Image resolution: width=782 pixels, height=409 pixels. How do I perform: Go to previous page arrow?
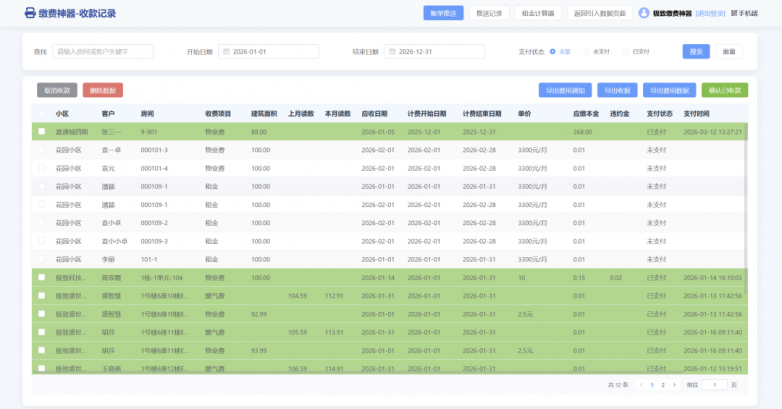point(640,384)
